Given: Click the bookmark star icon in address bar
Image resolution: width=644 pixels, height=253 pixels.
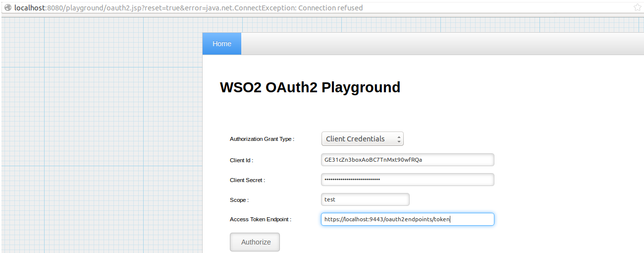Looking at the screenshot, I should point(637,7).
